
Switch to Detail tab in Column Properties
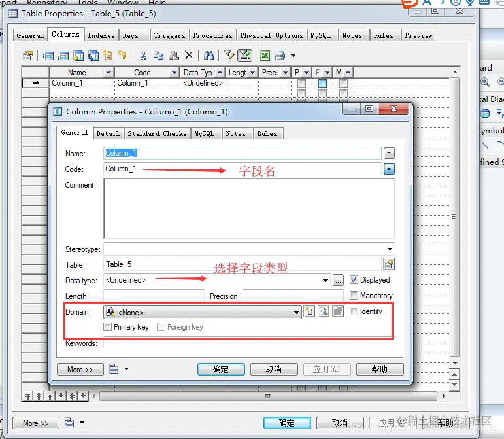108,133
